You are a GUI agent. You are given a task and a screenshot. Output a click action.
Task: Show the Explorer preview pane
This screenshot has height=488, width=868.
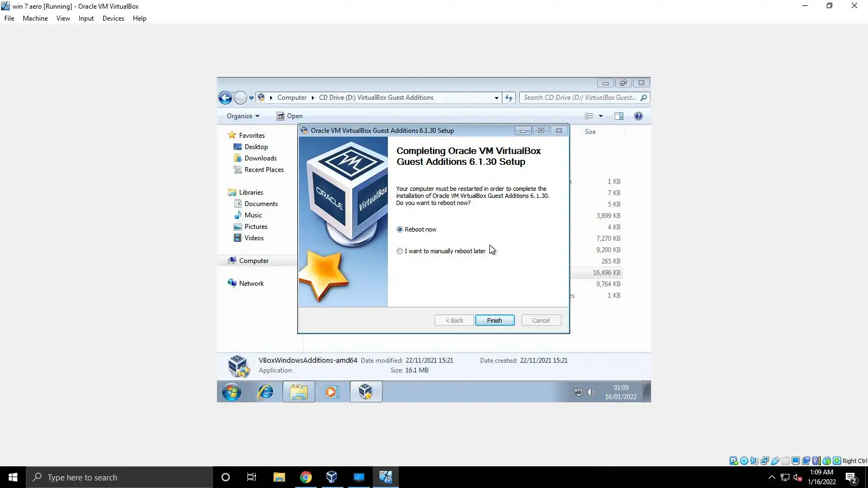[x=619, y=116]
